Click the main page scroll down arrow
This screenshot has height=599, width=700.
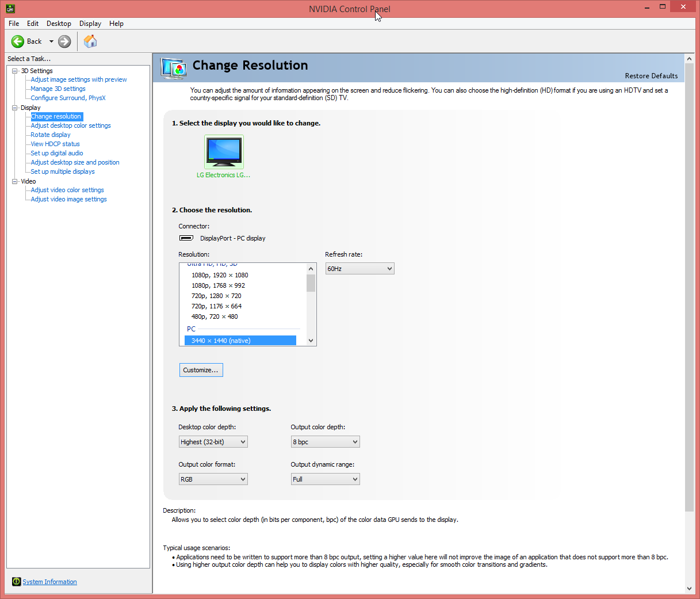690,588
